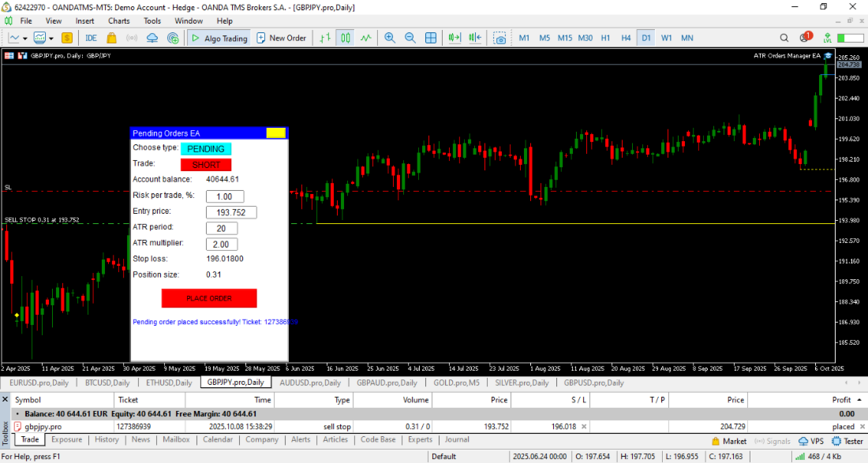
Task: Take a chart screenshot with camera icon
Action: [x=499, y=38]
